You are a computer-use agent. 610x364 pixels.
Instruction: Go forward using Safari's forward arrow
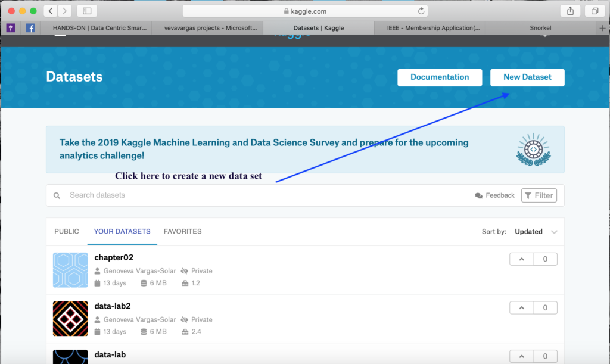point(64,11)
